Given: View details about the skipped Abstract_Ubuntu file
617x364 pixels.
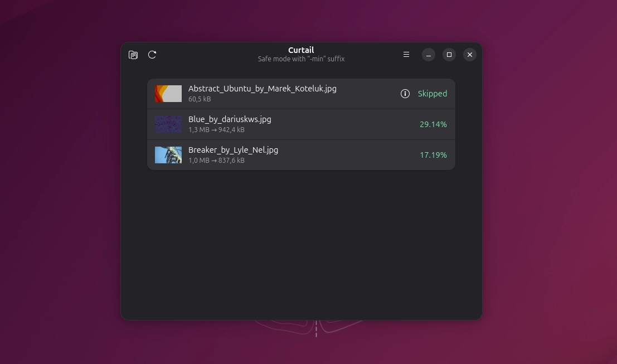Looking at the screenshot, I should click(x=405, y=94).
